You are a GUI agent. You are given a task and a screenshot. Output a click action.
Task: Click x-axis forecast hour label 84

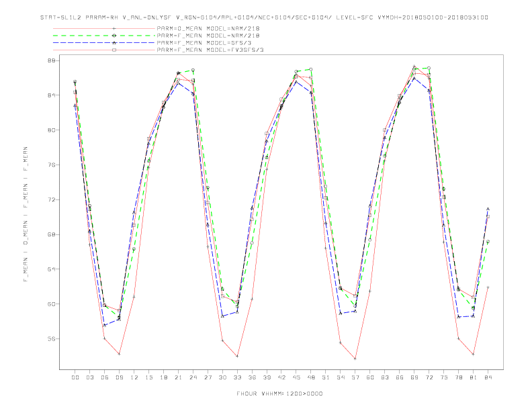click(488, 377)
